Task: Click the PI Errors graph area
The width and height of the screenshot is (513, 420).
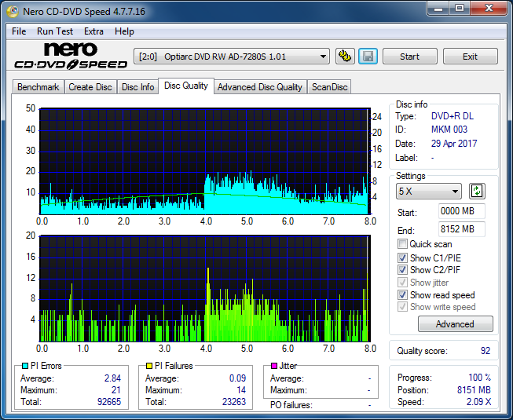Action: (205, 161)
